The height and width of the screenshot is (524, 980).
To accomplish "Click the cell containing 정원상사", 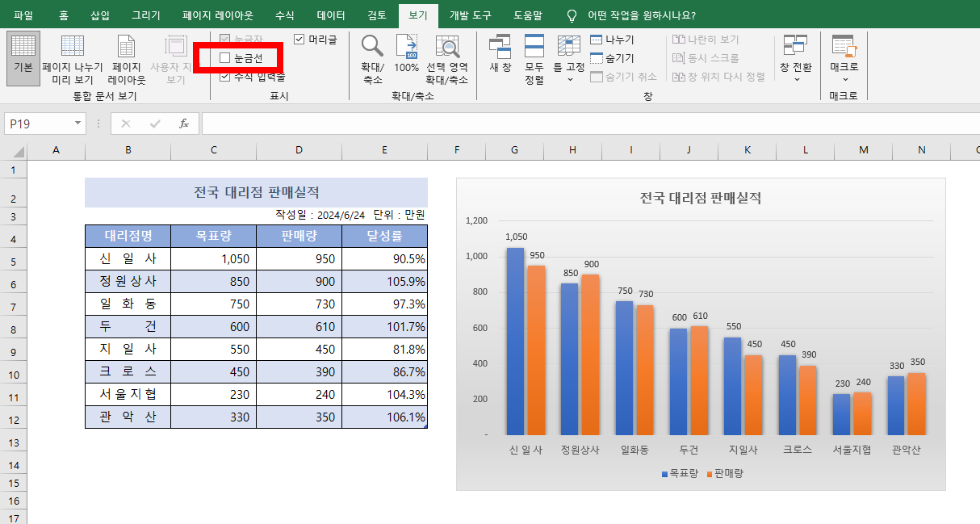I will click(x=128, y=281).
